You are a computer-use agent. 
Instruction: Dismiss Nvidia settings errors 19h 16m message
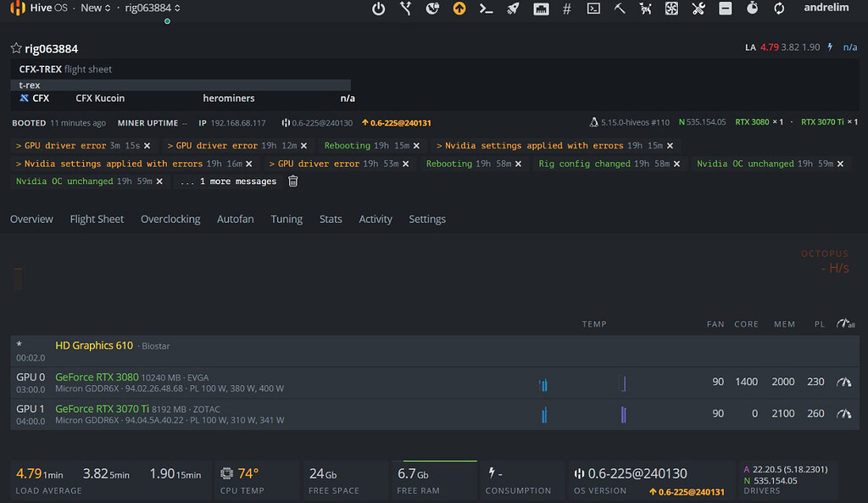point(249,164)
